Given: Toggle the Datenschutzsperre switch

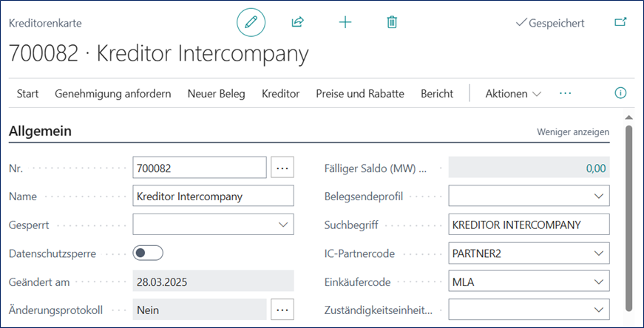Looking at the screenshot, I should click(148, 253).
